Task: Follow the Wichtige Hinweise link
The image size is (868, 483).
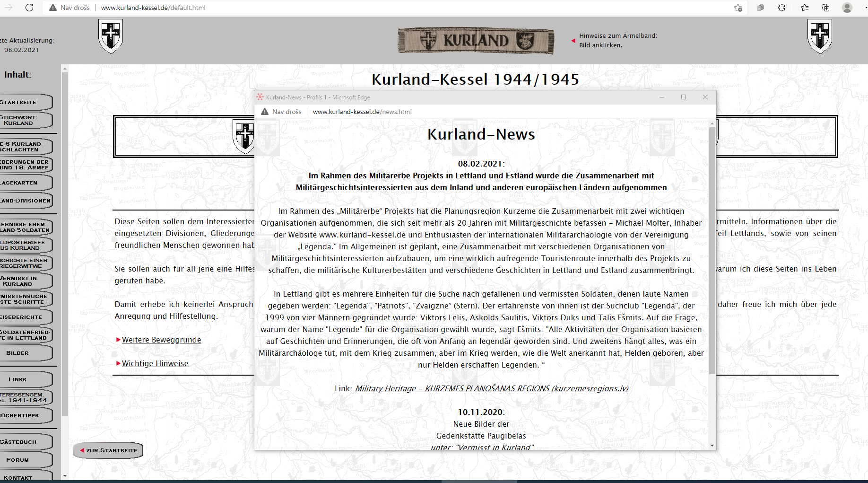Action: 155,363
